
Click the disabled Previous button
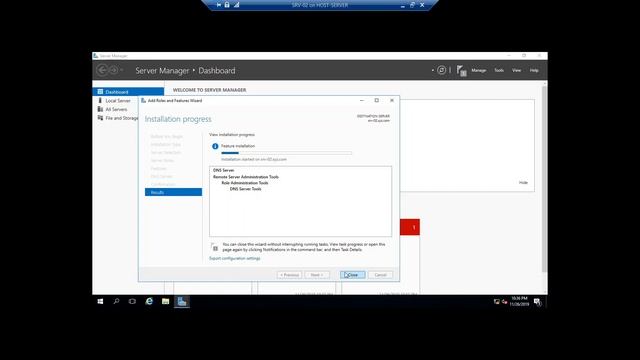pos(289,275)
